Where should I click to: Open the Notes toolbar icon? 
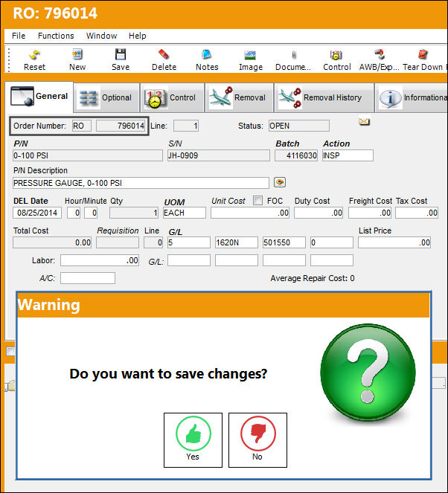pos(207,55)
